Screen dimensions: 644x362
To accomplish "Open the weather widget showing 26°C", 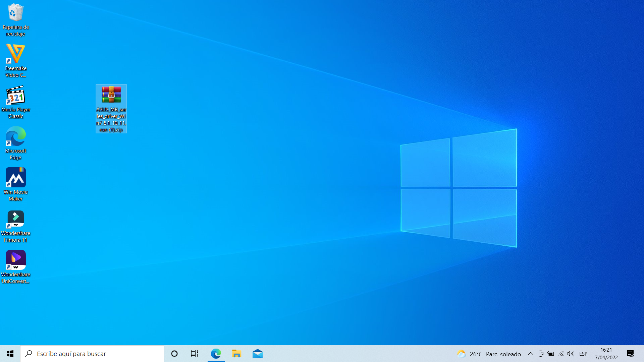I will pyautogui.click(x=489, y=354).
